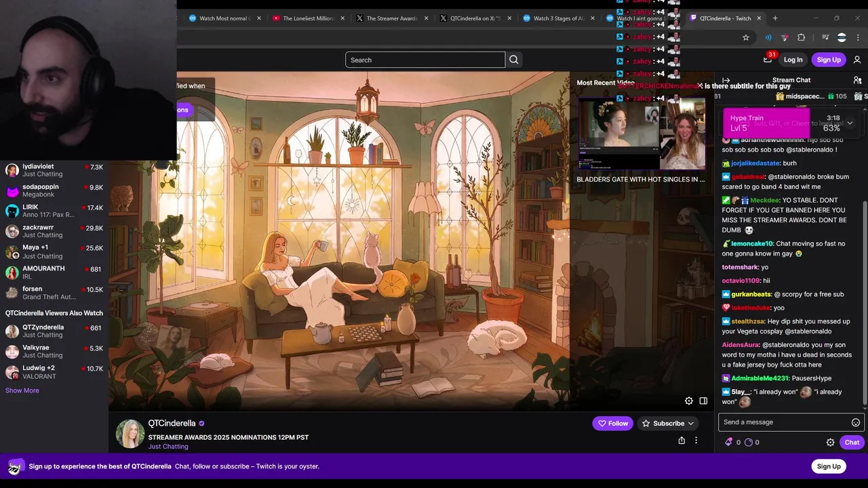Switch to The Streamer Awards tab

click(x=392, y=18)
